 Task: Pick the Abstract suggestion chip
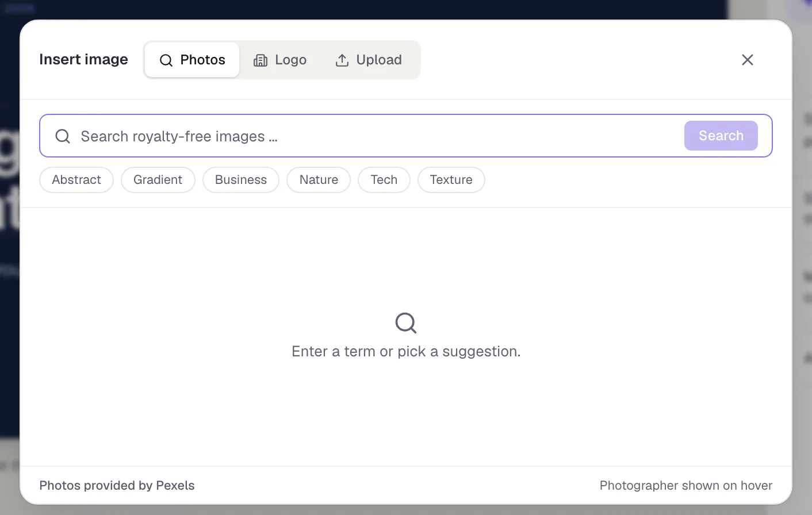click(x=76, y=180)
